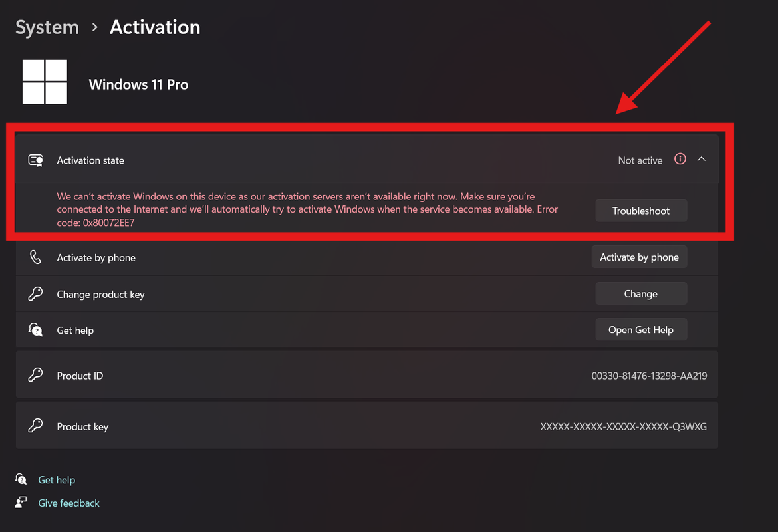Click Change to update product key
Viewport: 778px width, 532px height.
[x=641, y=294]
